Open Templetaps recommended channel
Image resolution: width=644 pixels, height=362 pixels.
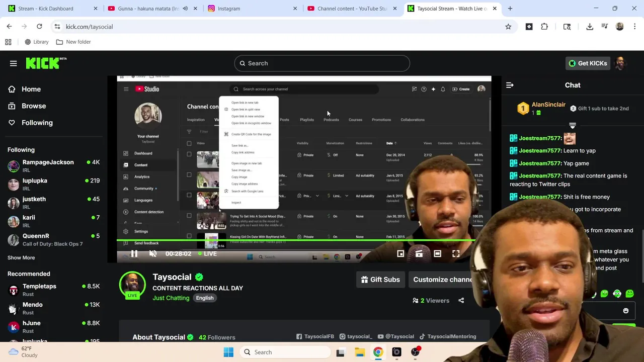[53, 290]
